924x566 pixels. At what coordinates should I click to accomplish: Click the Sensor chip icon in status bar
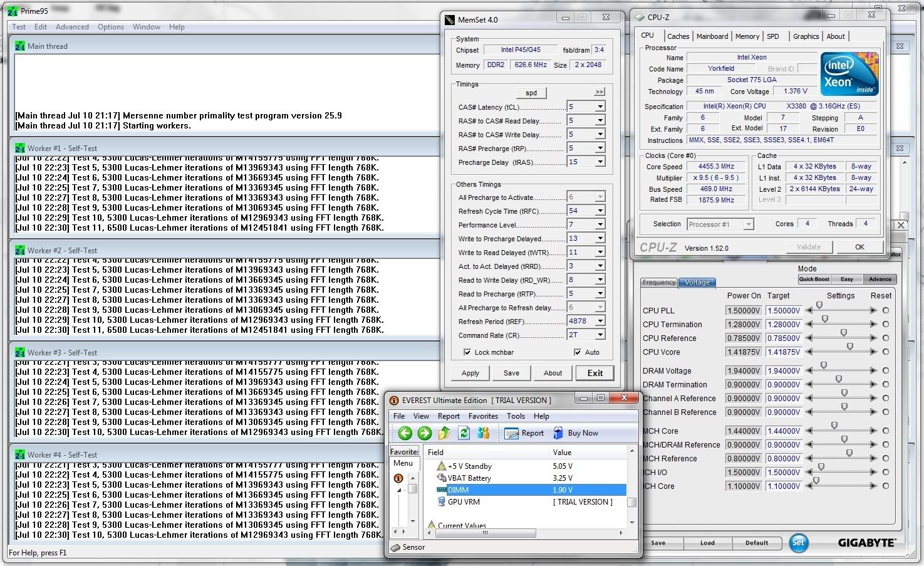pyautogui.click(x=395, y=547)
